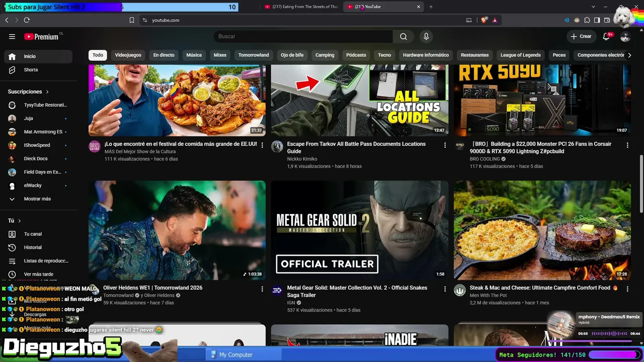Click the page vertical scrollbar
The width and height of the screenshot is (644, 362).
coord(641,184)
